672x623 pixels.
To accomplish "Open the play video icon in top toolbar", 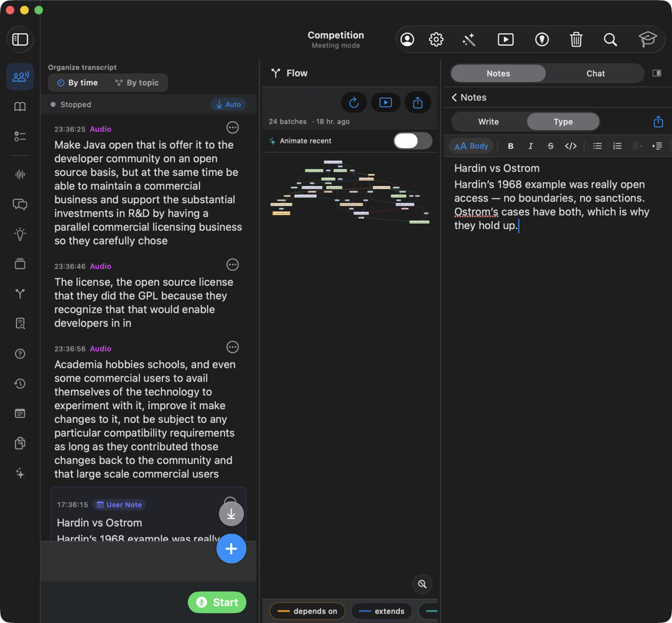I will 506,39.
